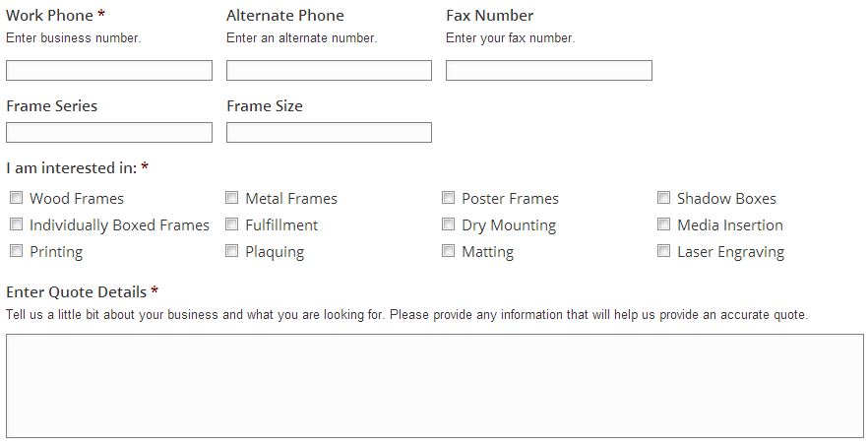The height and width of the screenshot is (446, 868).
Task: Click the Work Phone input field
Action: [x=109, y=71]
